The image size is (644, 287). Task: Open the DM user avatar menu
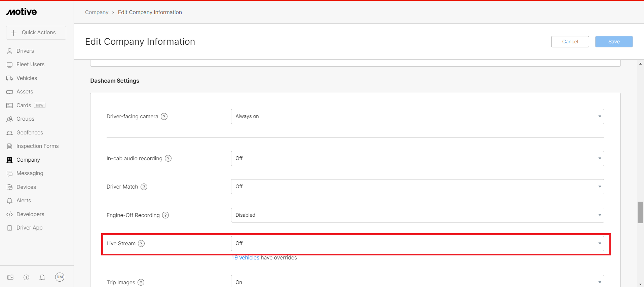coord(60,277)
